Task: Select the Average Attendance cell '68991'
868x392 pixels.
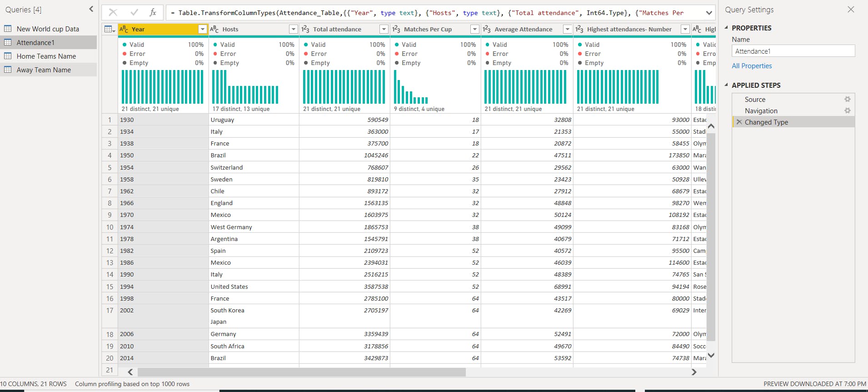Action: [527, 286]
